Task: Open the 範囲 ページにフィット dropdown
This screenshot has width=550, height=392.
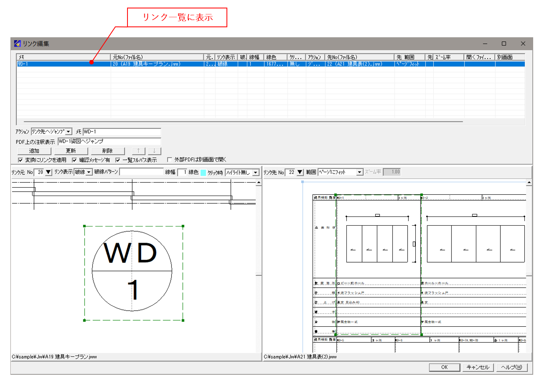Action: pos(360,172)
